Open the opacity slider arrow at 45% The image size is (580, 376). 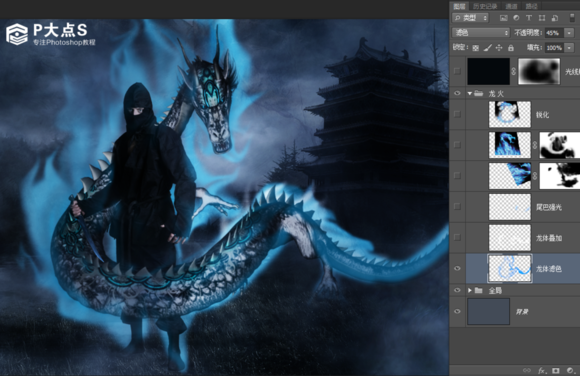click(x=569, y=33)
